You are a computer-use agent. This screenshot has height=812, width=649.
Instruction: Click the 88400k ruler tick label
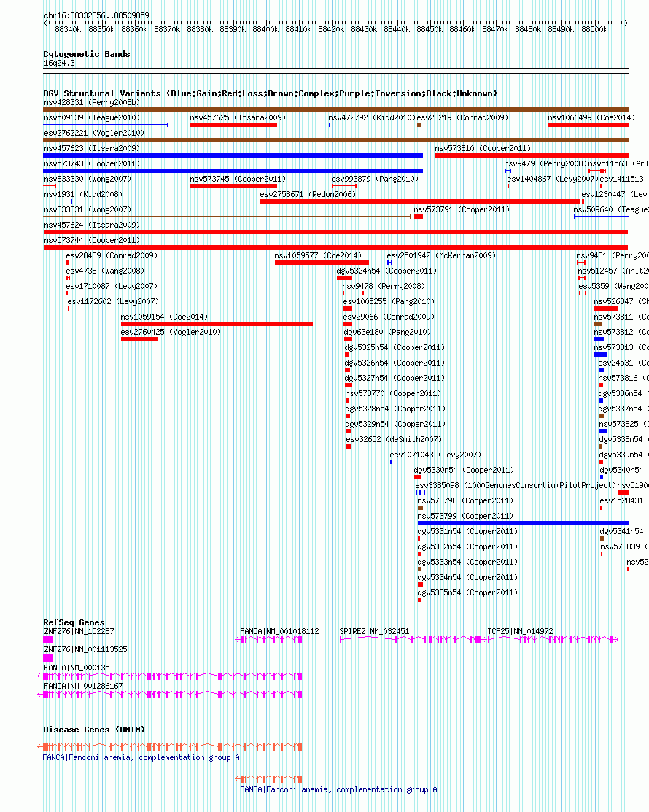click(x=265, y=29)
